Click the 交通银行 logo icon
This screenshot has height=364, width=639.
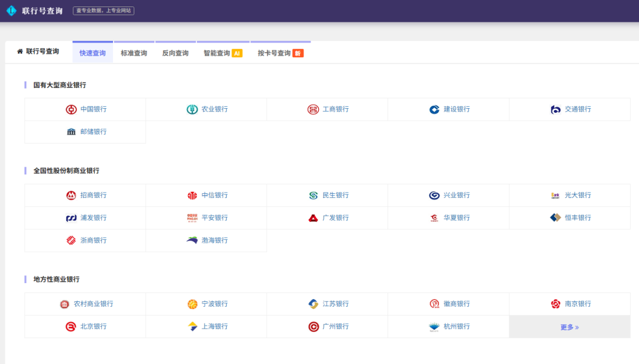click(556, 109)
